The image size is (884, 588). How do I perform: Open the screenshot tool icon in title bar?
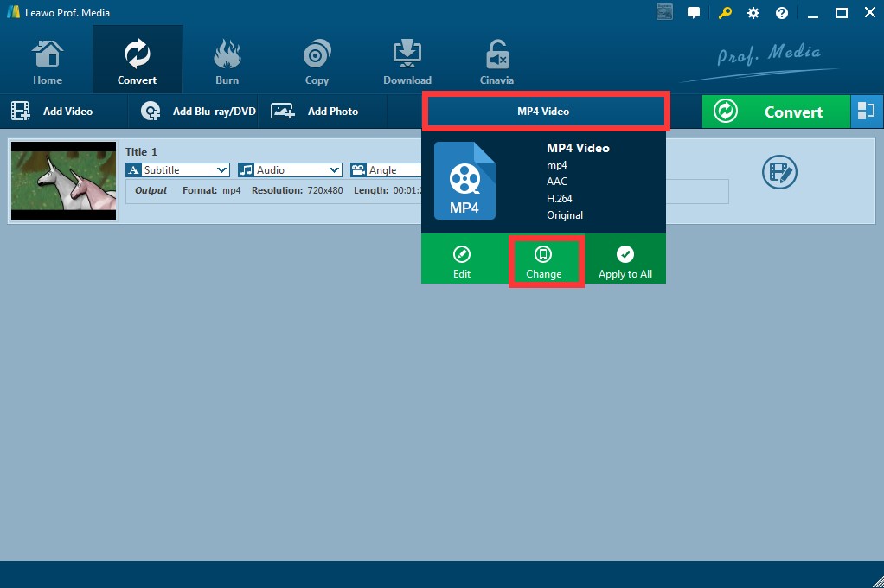click(x=664, y=12)
